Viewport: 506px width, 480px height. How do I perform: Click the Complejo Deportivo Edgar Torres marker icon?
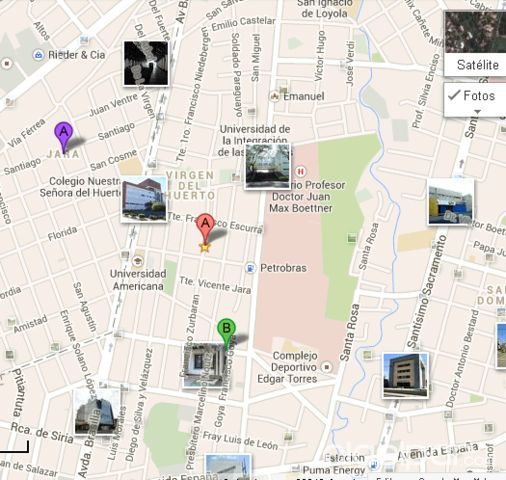(x=327, y=367)
